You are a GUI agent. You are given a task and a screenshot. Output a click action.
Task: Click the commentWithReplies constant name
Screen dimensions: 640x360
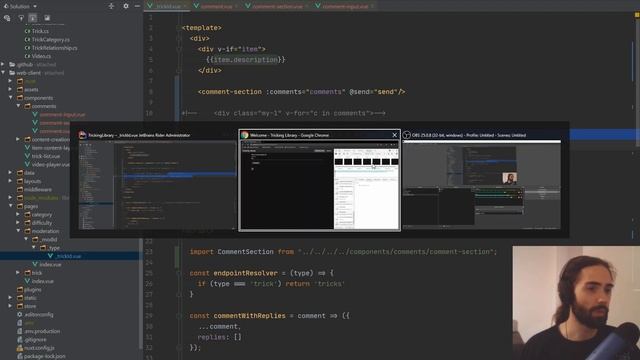[249, 316]
